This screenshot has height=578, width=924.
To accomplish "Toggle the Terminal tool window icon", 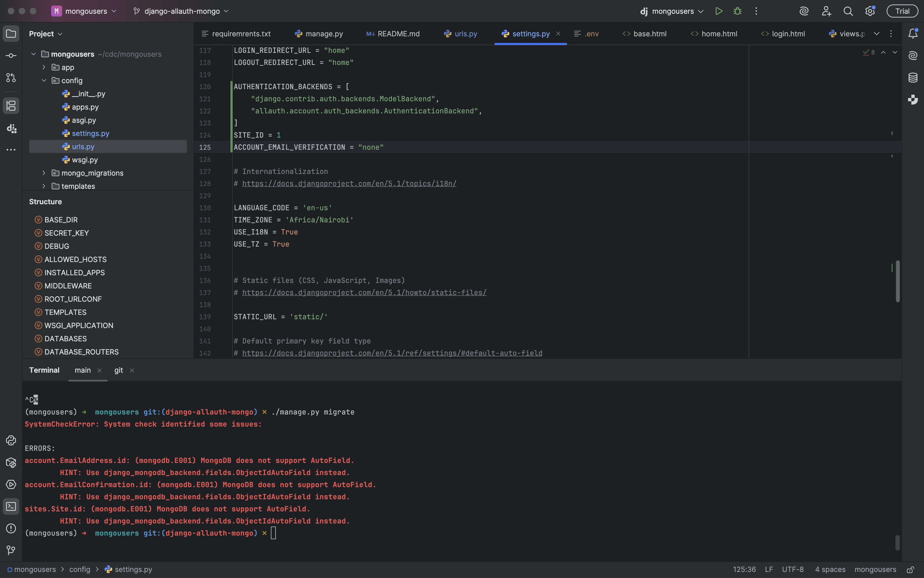I will click(x=11, y=506).
